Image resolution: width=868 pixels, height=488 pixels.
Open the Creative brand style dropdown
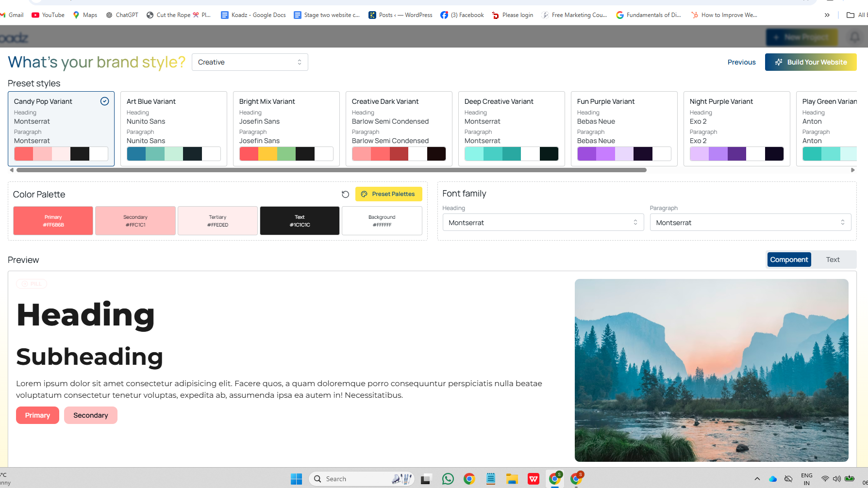click(250, 62)
